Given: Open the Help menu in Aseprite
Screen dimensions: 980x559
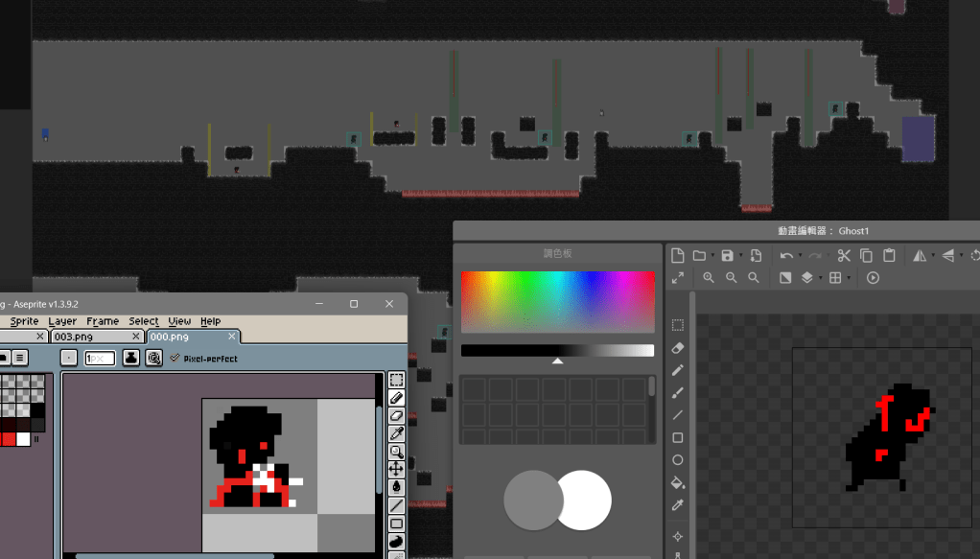Looking at the screenshot, I should tap(210, 321).
